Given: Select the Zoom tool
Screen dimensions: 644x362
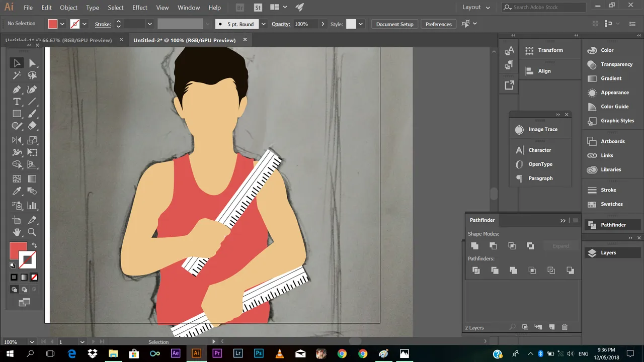Looking at the screenshot, I should (x=32, y=232).
